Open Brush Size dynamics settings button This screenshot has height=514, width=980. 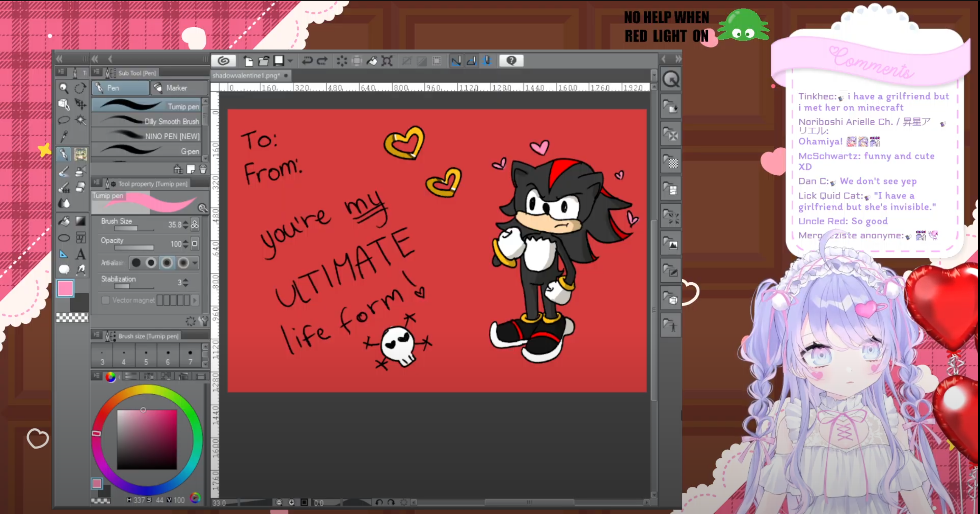(x=195, y=224)
